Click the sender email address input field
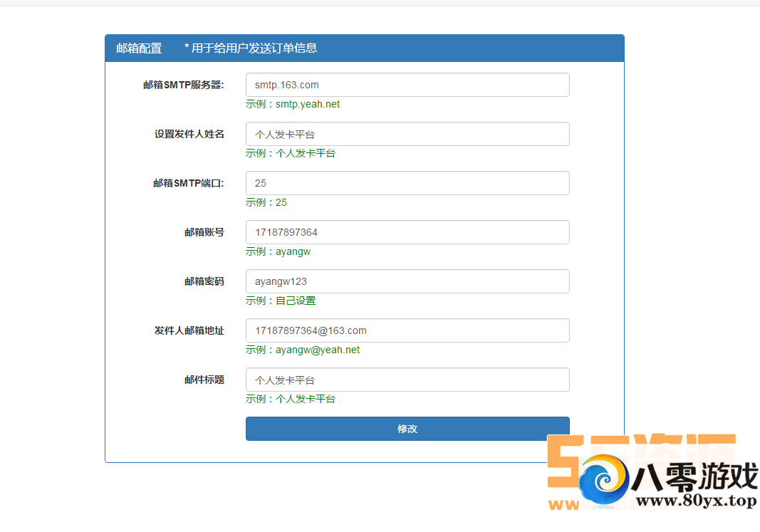 (407, 330)
